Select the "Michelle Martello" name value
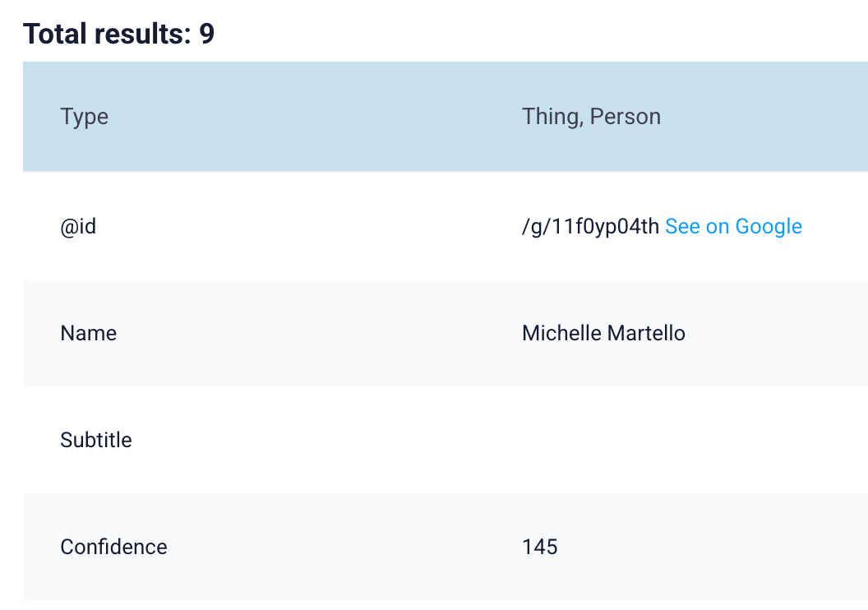 click(x=603, y=333)
